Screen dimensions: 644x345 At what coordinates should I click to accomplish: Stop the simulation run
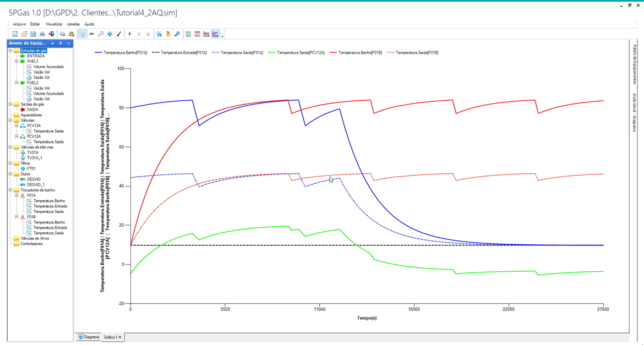coord(148,34)
